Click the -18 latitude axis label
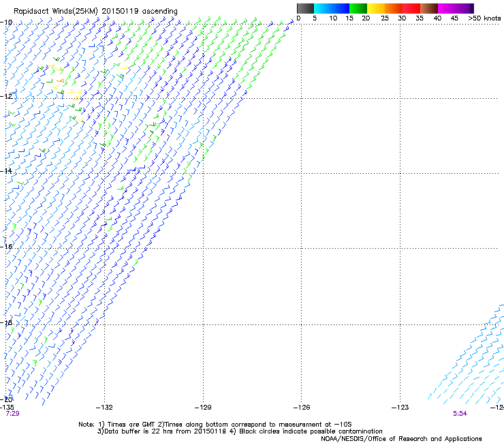The width and height of the screenshot is (504, 443). [x=6, y=322]
